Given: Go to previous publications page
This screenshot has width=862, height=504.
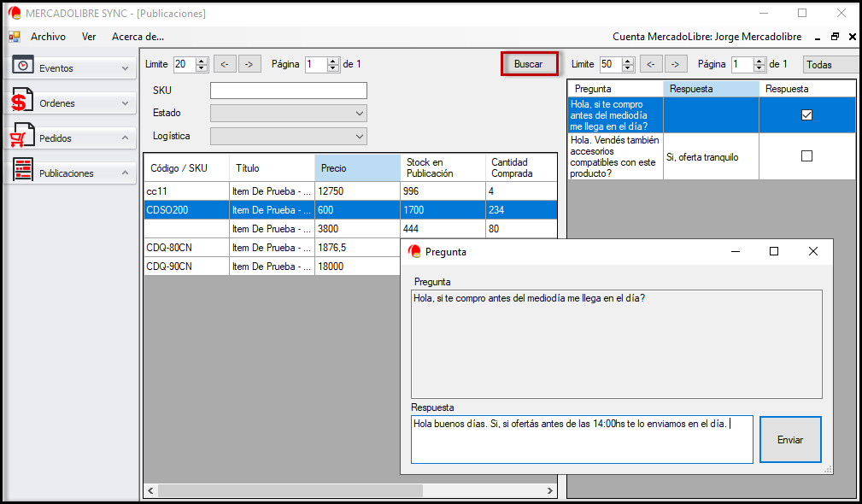Looking at the screenshot, I should (x=225, y=64).
